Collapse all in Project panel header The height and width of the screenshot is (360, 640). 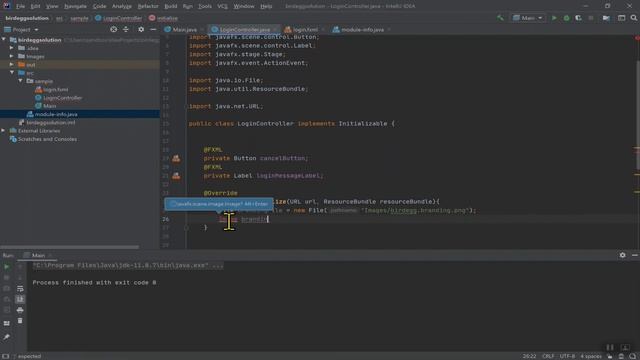pyautogui.click(x=126, y=29)
